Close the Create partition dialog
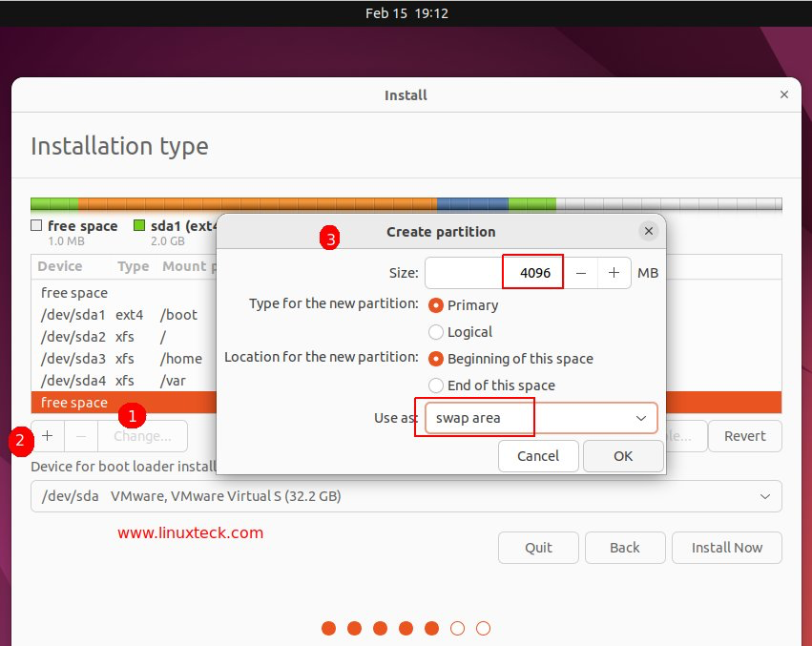Screen dimensions: 812x646 tap(649, 231)
